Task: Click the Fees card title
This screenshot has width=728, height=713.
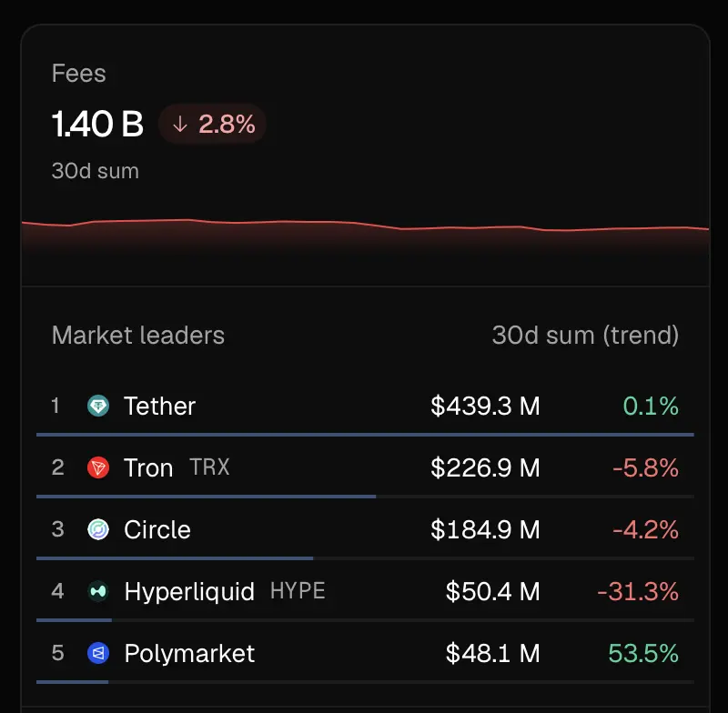Action: pyautogui.click(x=79, y=74)
